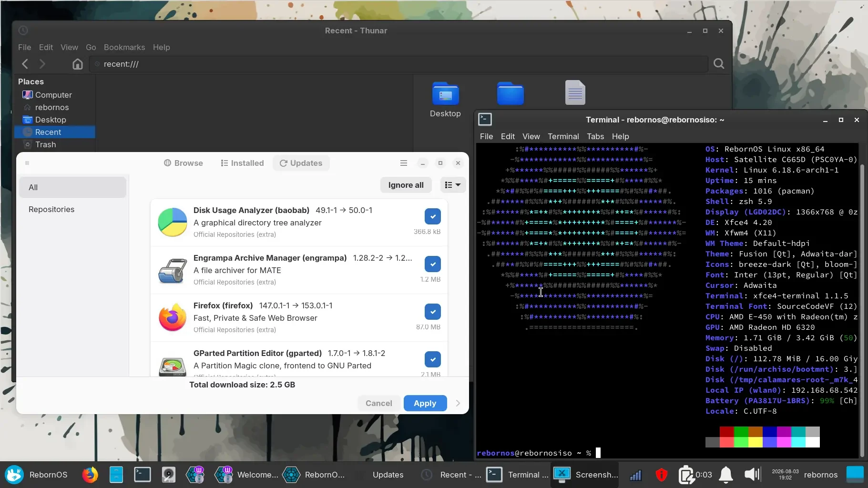Screen dimensions: 868x488
Task: Switch to RebornO... taskbar window
Action: click(x=314, y=475)
